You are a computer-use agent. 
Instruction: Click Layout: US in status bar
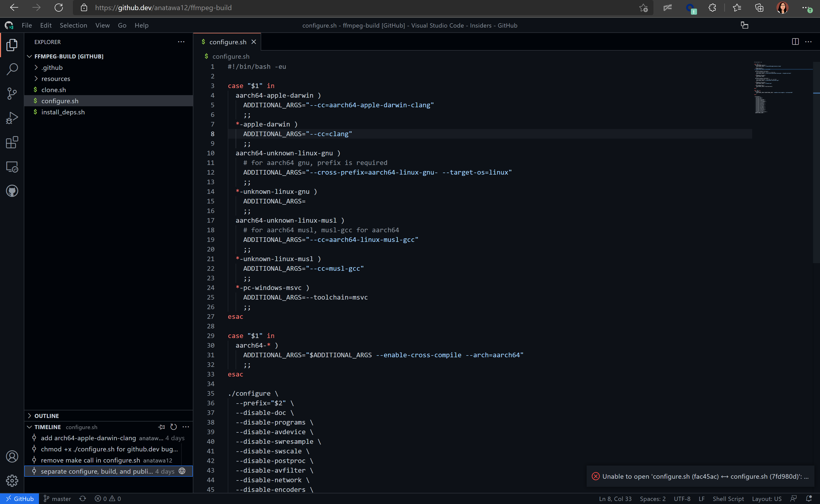(x=767, y=499)
